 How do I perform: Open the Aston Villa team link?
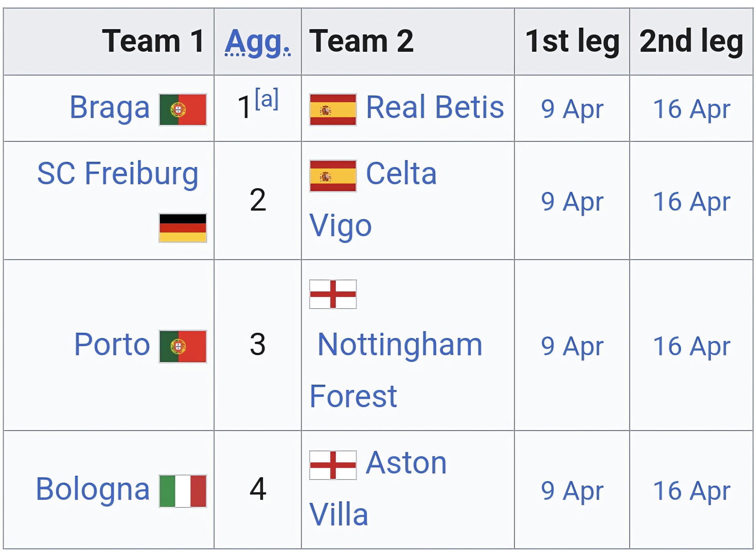click(x=406, y=463)
